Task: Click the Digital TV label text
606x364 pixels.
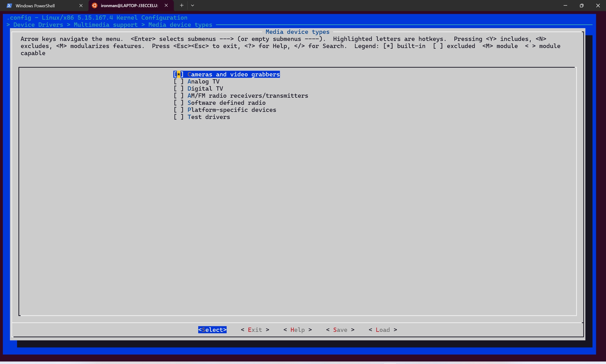Action: click(205, 88)
